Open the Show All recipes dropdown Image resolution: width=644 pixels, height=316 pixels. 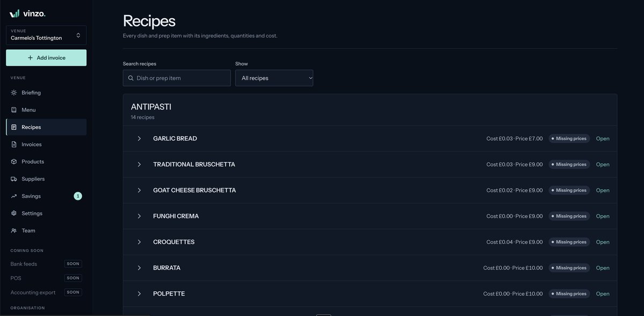(x=274, y=78)
